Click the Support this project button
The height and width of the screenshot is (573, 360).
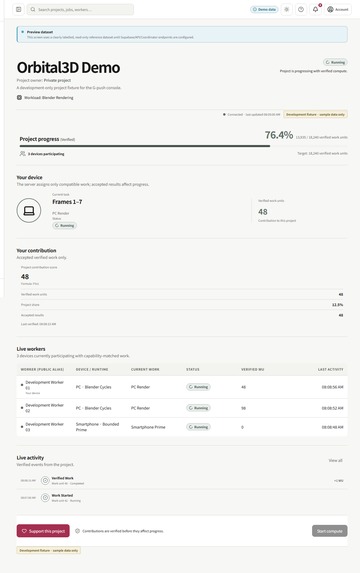[x=43, y=531]
